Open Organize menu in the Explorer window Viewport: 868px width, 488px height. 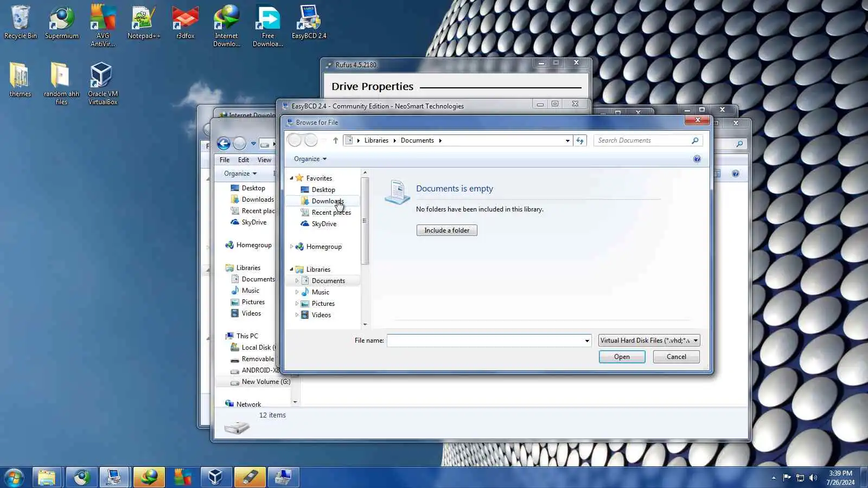click(x=240, y=174)
